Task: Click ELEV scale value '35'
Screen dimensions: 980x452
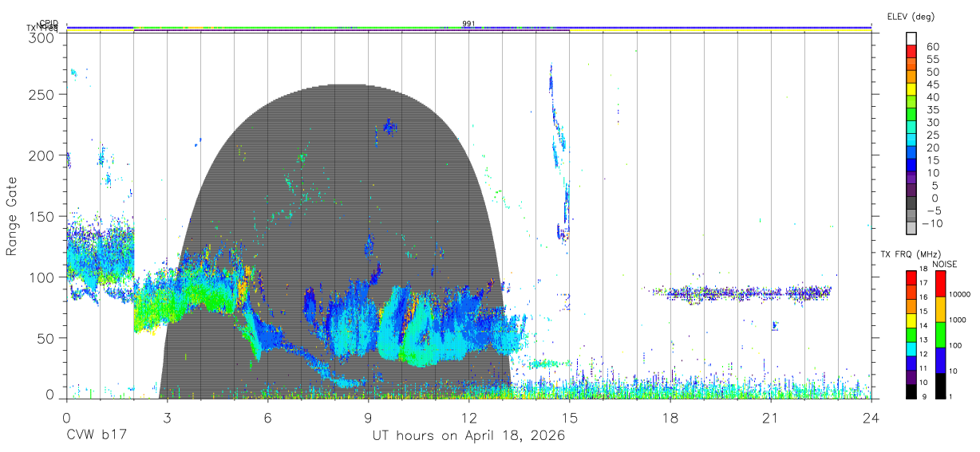Action: (x=932, y=110)
